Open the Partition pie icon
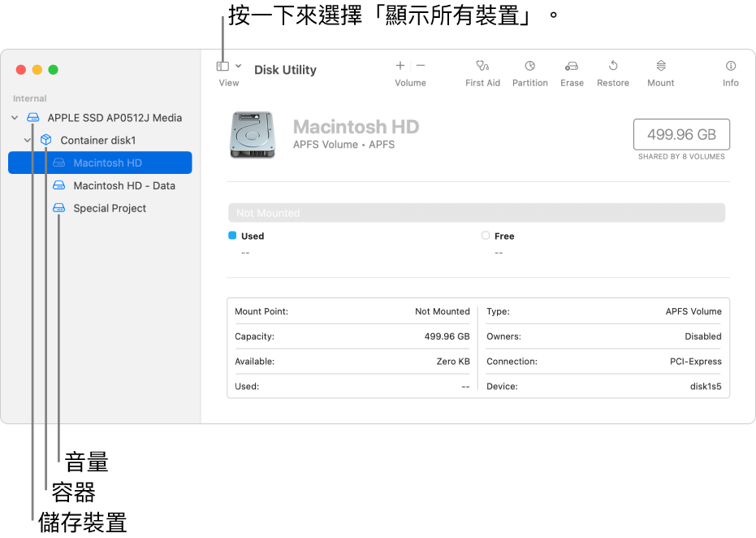 (x=530, y=66)
